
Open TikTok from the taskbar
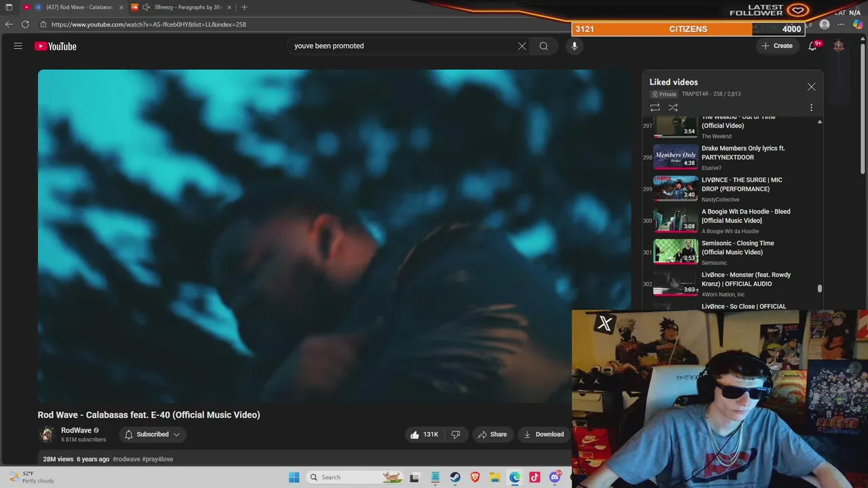point(535,477)
